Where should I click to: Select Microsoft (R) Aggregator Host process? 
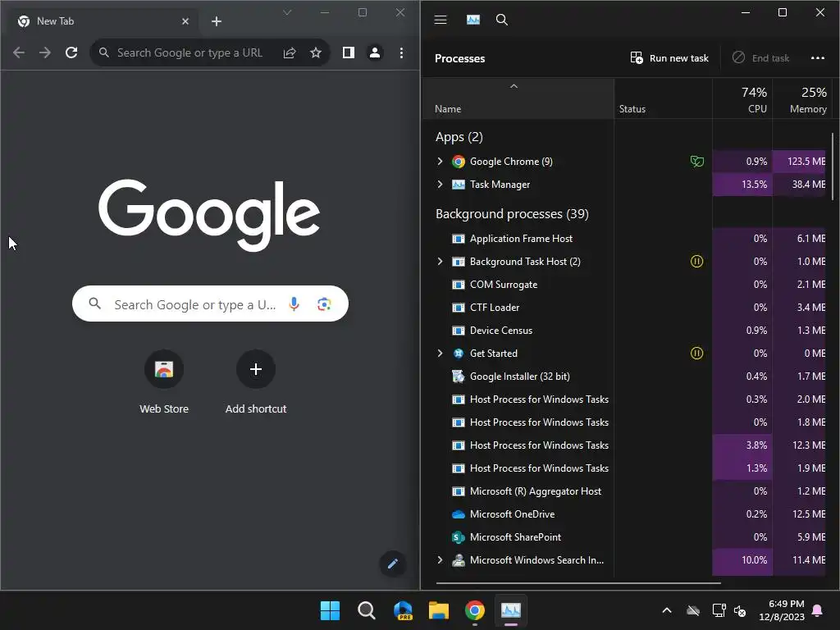[x=624, y=491]
